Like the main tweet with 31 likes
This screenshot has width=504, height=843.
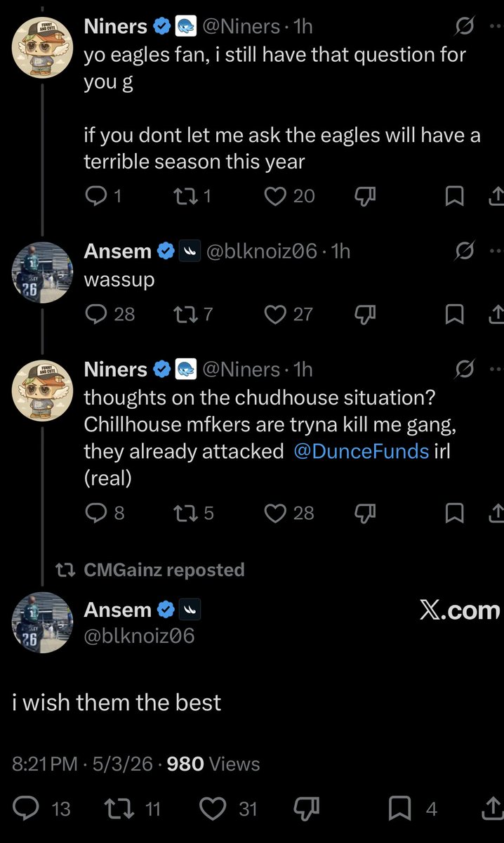[213, 809]
